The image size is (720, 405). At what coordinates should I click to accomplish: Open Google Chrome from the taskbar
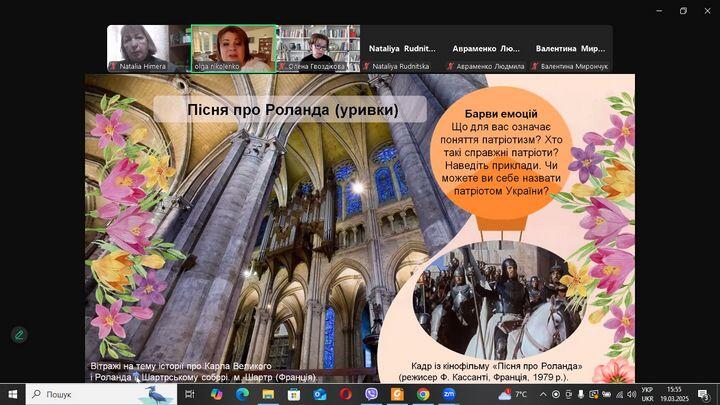[x=423, y=394]
